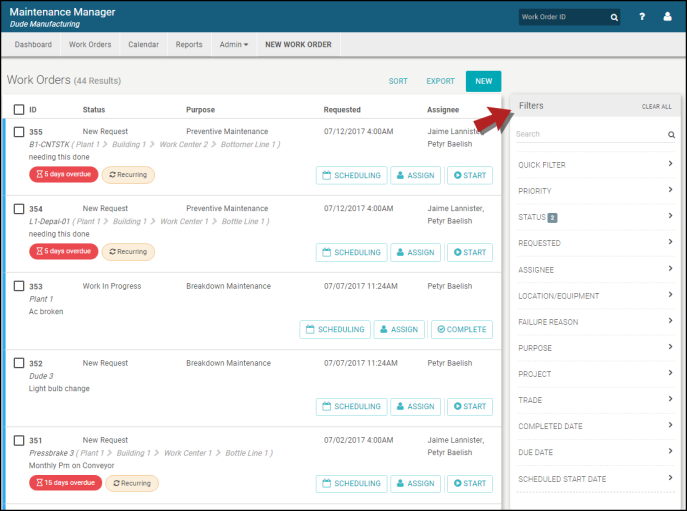Expand the Status filter section

pos(595,217)
